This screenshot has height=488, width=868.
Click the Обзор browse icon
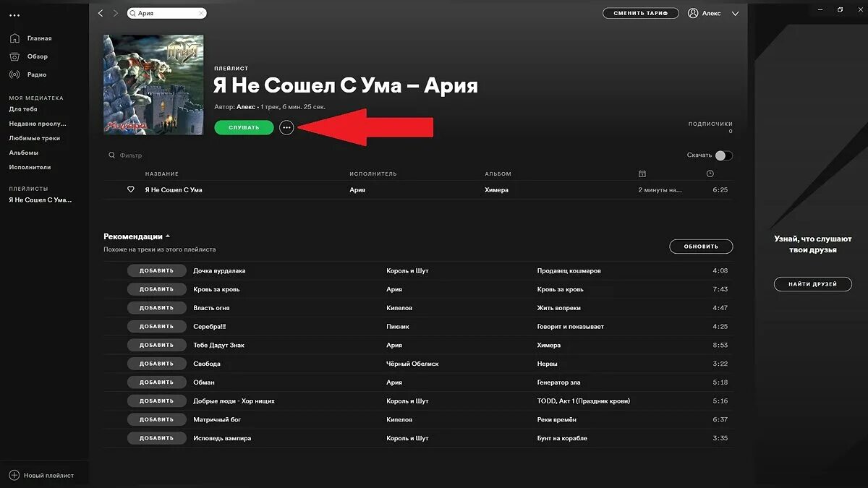(14, 56)
